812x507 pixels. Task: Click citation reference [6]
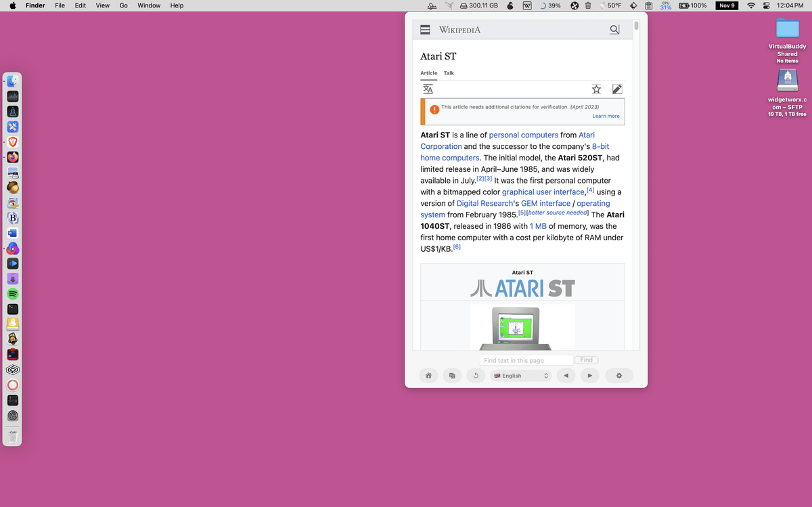coord(457,247)
